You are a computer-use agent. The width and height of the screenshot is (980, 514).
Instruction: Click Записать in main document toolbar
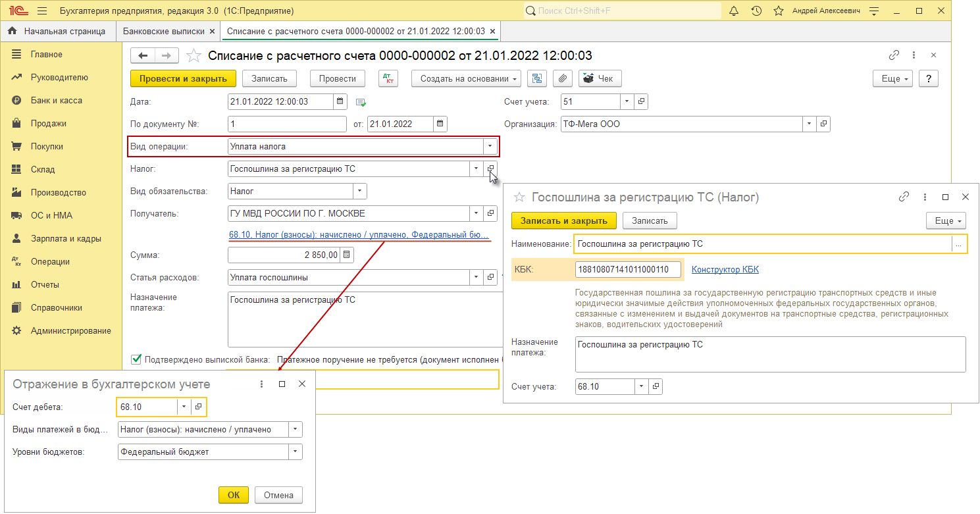(x=270, y=78)
